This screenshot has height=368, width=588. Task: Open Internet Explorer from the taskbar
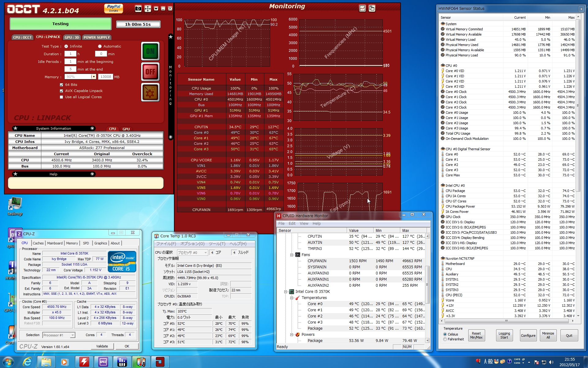27,362
